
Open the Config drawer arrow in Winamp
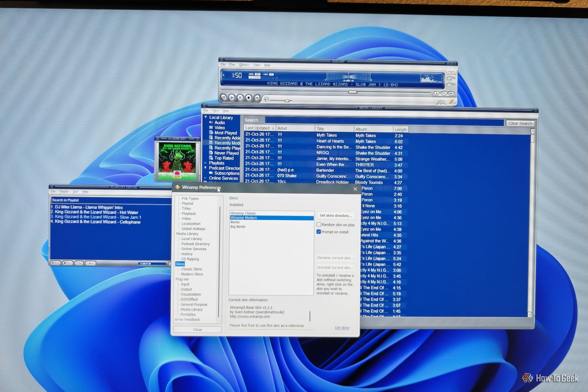pyautogui.click(x=441, y=104)
